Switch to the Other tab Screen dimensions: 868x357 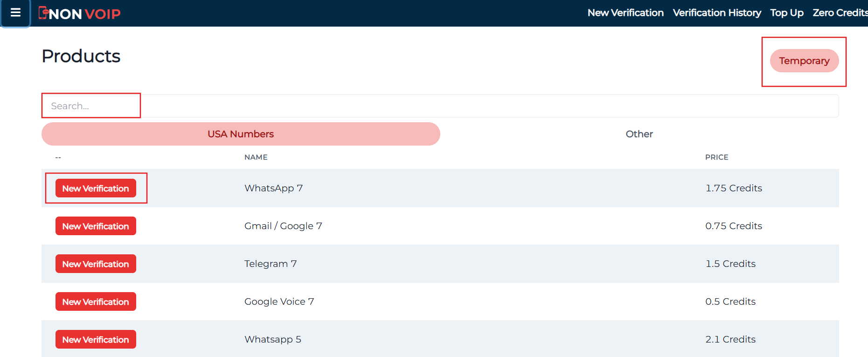click(x=639, y=134)
